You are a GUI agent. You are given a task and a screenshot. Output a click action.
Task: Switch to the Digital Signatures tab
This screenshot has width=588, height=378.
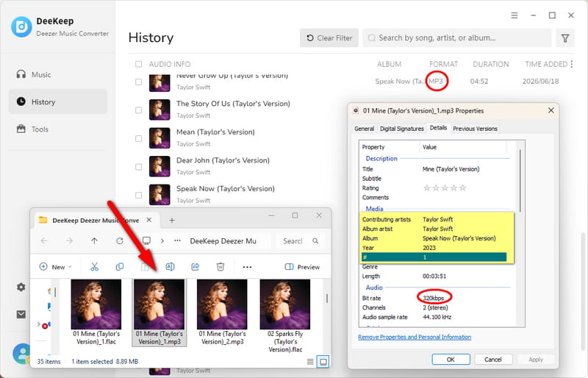(x=401, y=129)
